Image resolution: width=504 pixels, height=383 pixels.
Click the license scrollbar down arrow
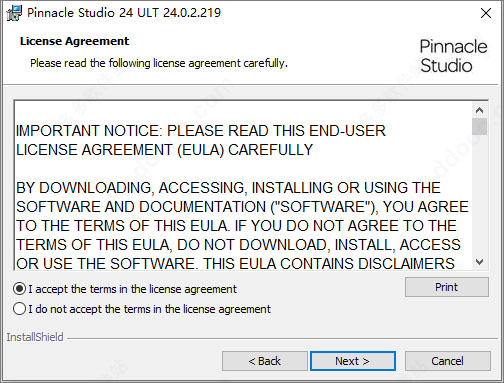[479, 262]
